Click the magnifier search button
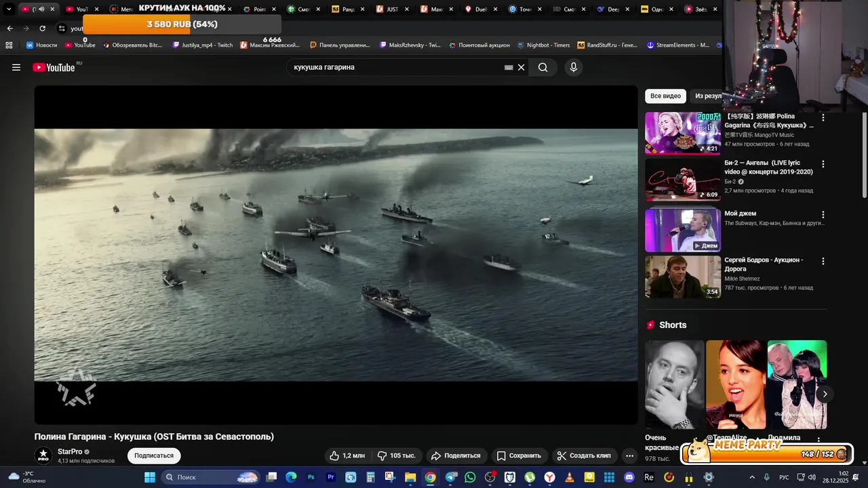 coord(543,67)
